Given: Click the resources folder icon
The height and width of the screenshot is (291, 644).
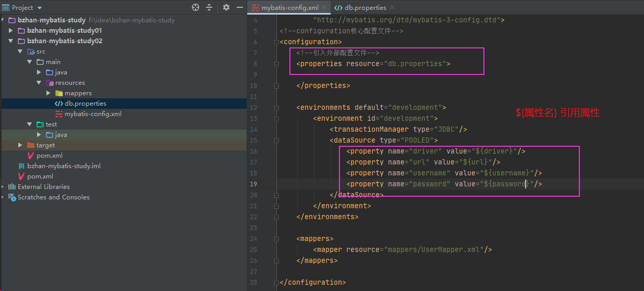Looking at the screenshot, I should pos(50,83).
